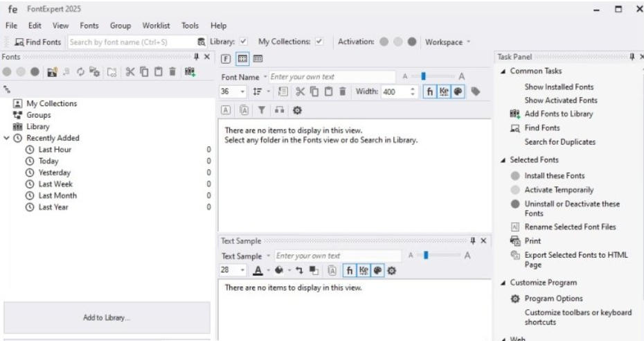Click the Text Sample custom text input field
Screen dimensions: 644x341
tap(338, 256)
